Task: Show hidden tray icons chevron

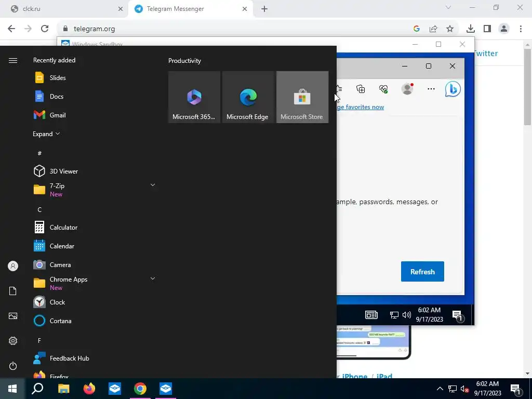Action: pyautogui.click(x=440, y=389)
